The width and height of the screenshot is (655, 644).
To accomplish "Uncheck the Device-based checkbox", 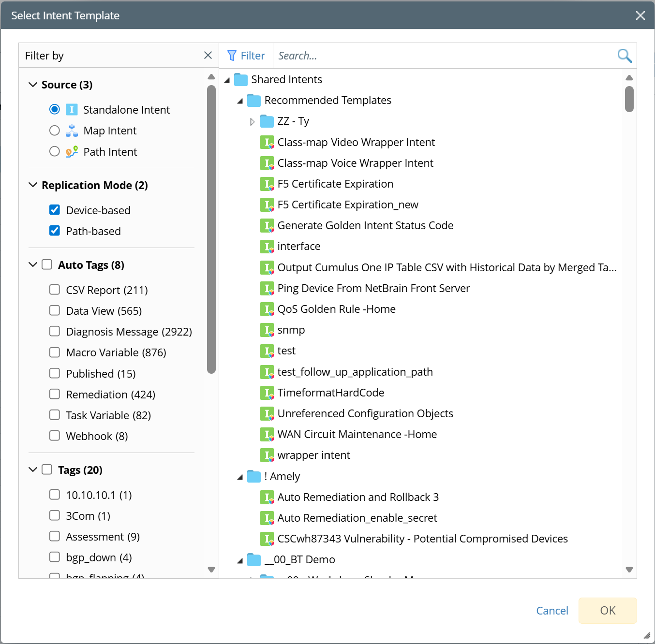I will (55, 210).
